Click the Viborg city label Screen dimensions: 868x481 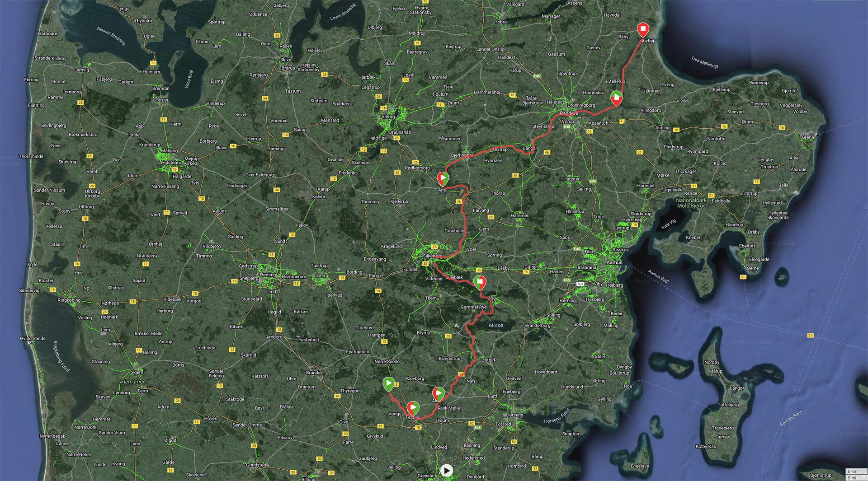tap(388, 117)
